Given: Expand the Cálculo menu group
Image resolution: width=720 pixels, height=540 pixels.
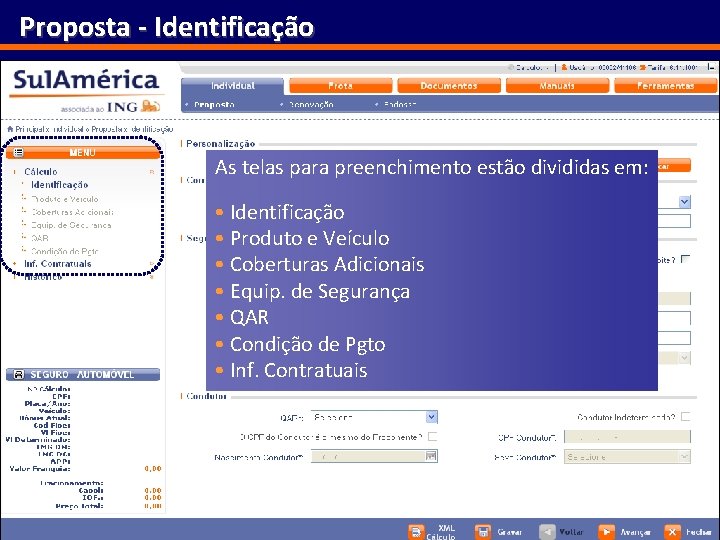Looking at the screenshot, I should click(x=41, y=171).
